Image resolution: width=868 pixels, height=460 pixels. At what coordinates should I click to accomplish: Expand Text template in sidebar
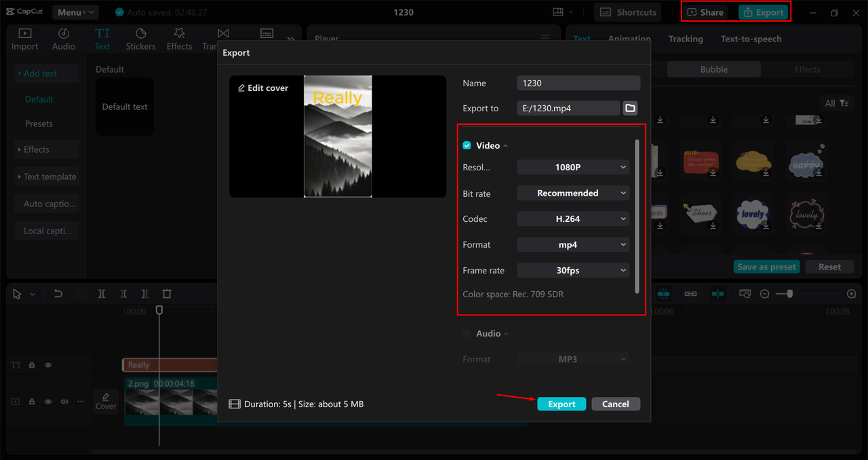(47, 176)
